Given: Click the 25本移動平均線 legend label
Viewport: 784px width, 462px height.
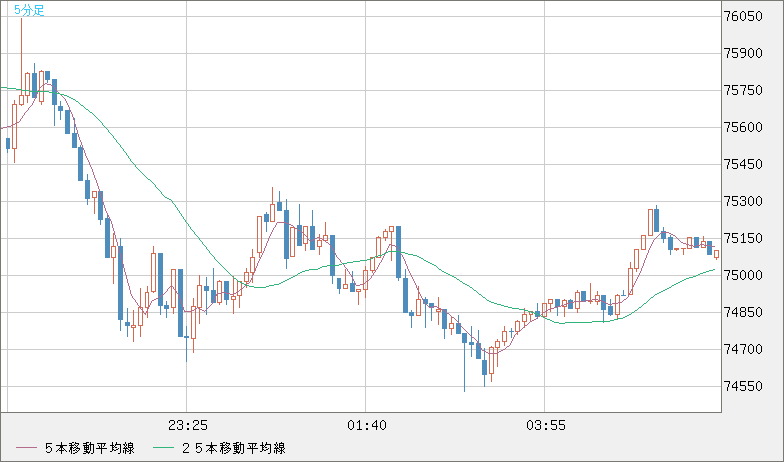Looking at the screenshot, I should 234,448.
